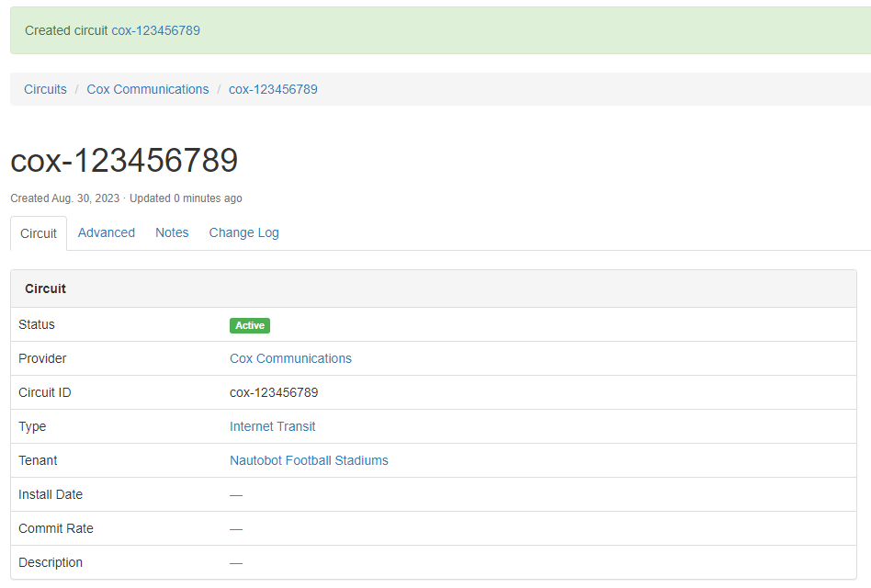871x588 pixels.
Task: Click the cox-123456789 breadcrumb entry
Action: pyautogui.click(x=273, y=89)
